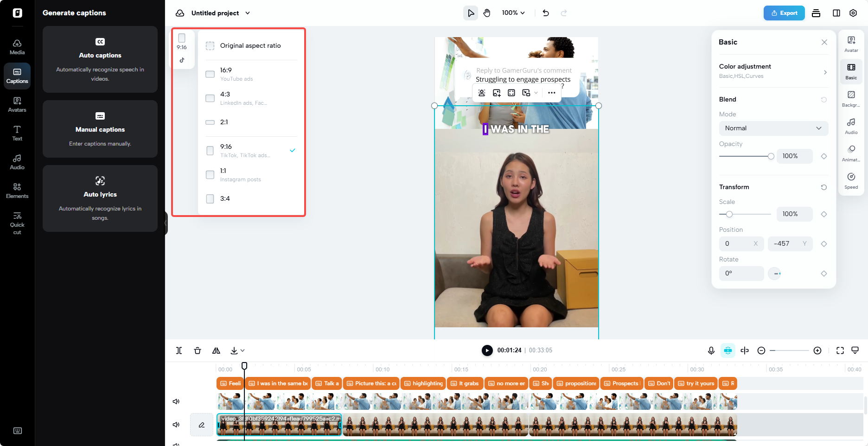
Task: Select the Quick cut tool
Action: pos(17,223)
